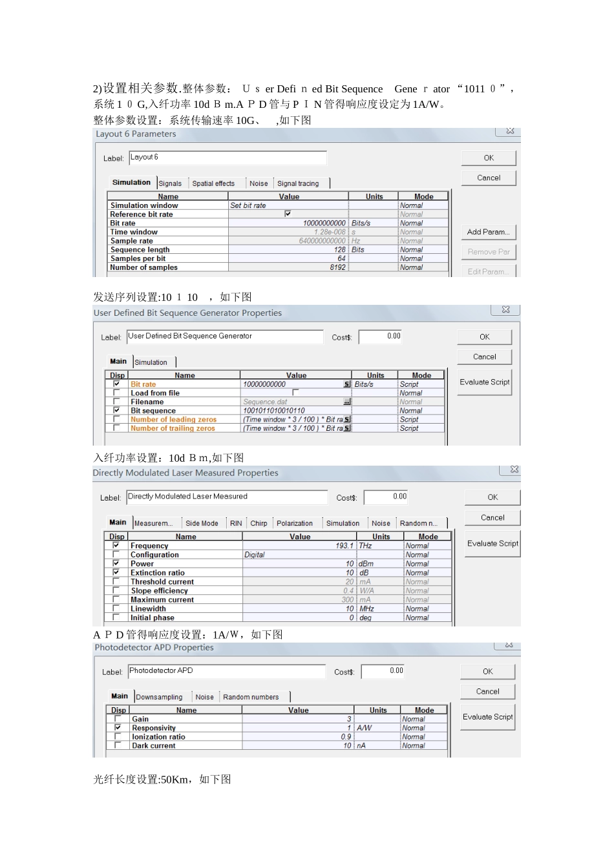Viewport: 614px width, 868px height.
Task: Click script icon beside Bit rate value
Action: click(x=347, y=384)
